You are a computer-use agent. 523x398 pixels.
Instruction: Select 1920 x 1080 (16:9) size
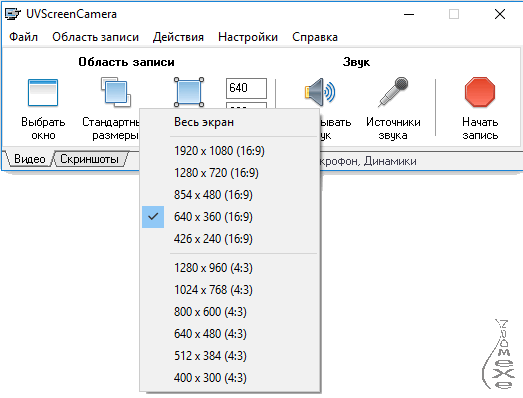(230, 151)
